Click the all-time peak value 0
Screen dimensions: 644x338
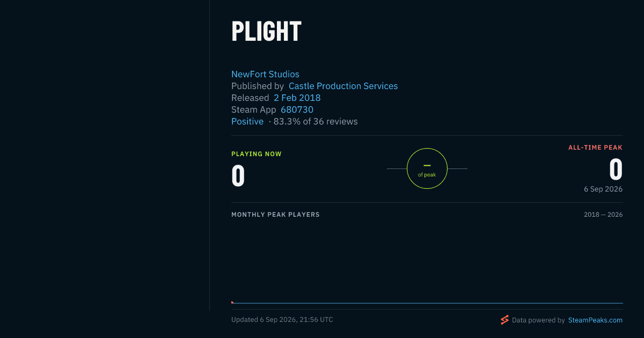click(616, 170)
